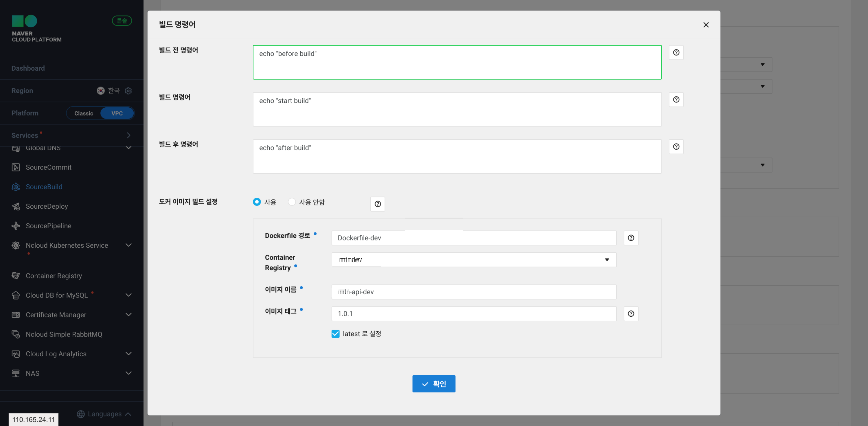Click the SourcePipeline sidebar icon

(16, 226)
